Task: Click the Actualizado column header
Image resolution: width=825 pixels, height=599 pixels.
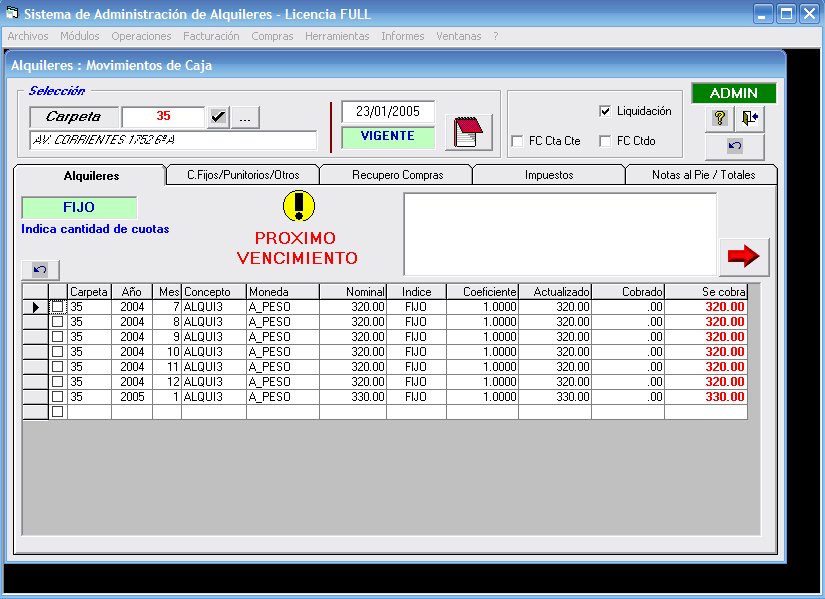Action: (x=555, y=292)
